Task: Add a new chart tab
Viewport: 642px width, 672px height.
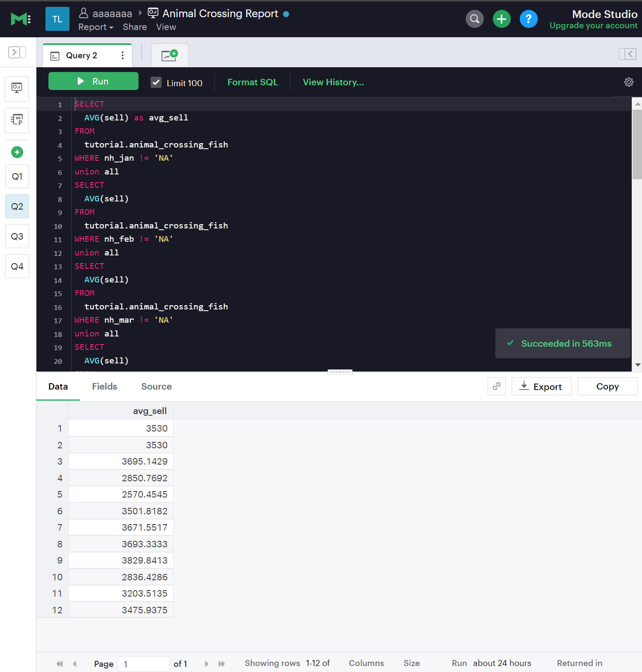Action: 169,55
